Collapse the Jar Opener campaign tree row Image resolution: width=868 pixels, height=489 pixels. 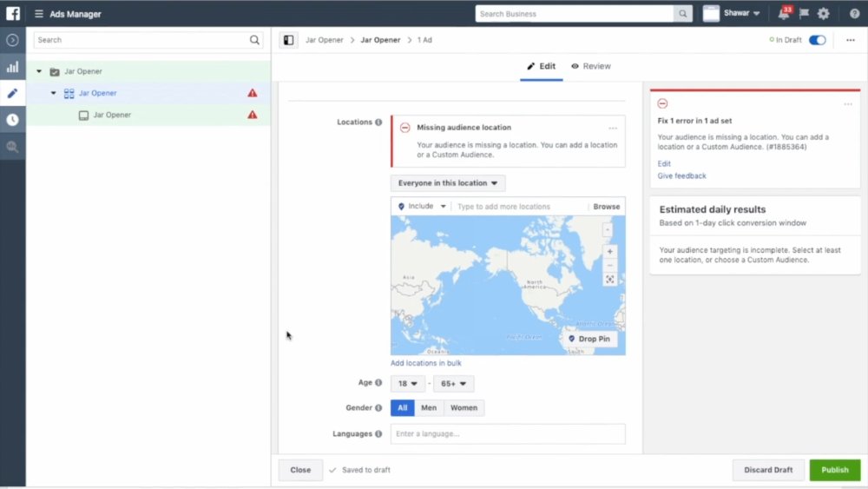(x=39, y=71)
